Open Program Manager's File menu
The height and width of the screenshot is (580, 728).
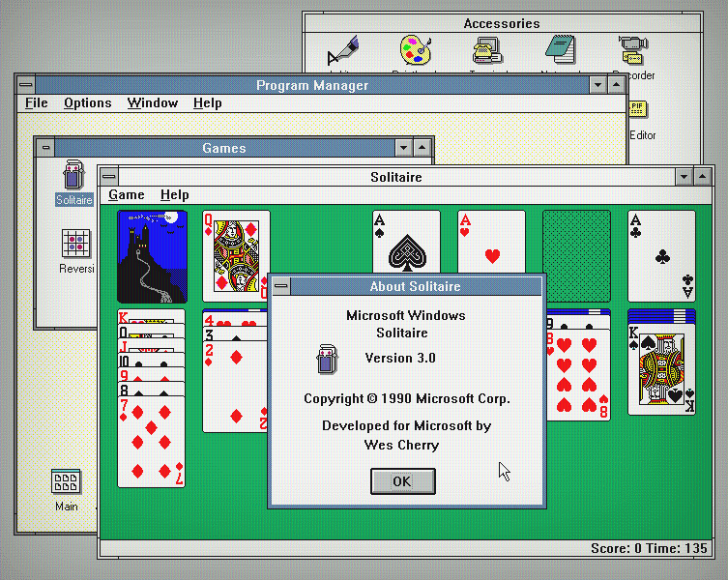tap(36, 103)
